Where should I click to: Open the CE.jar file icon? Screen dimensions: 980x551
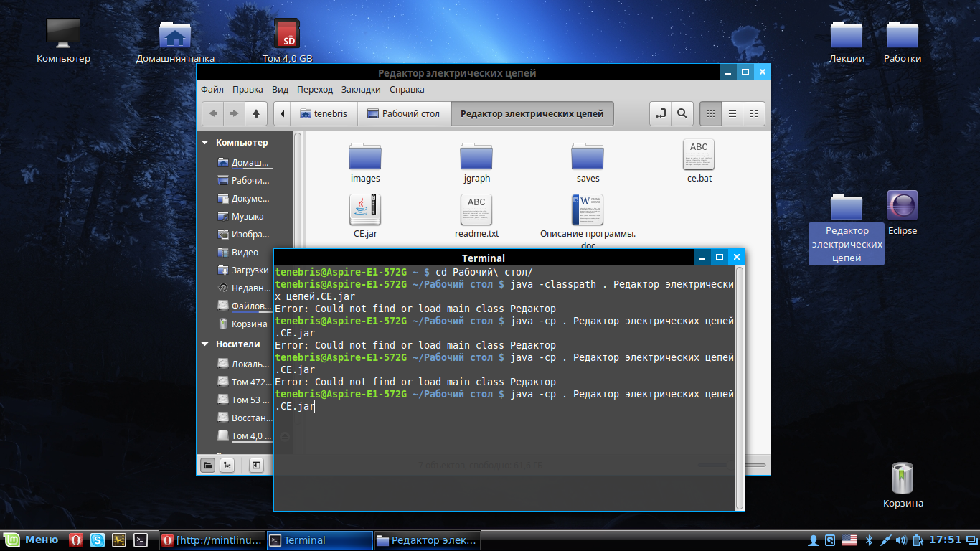coord(365,209)
